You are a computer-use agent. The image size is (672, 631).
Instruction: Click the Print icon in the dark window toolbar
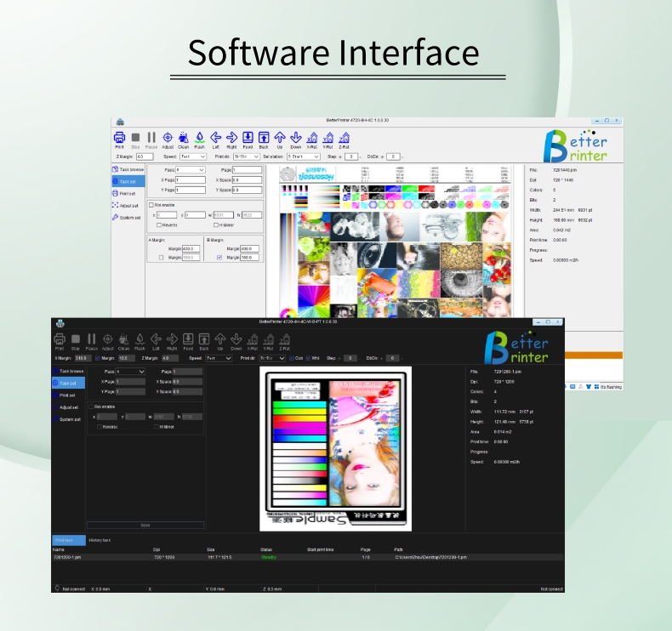tap(60, 338)
